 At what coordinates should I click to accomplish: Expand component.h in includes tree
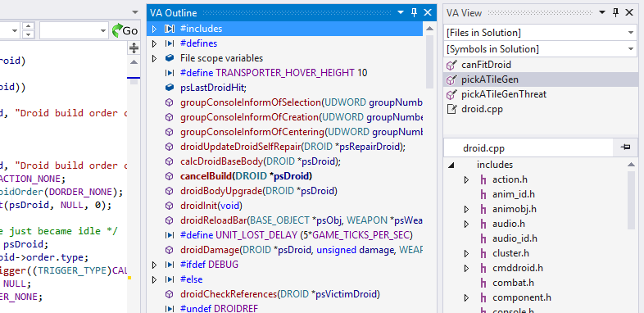(466, 297)
